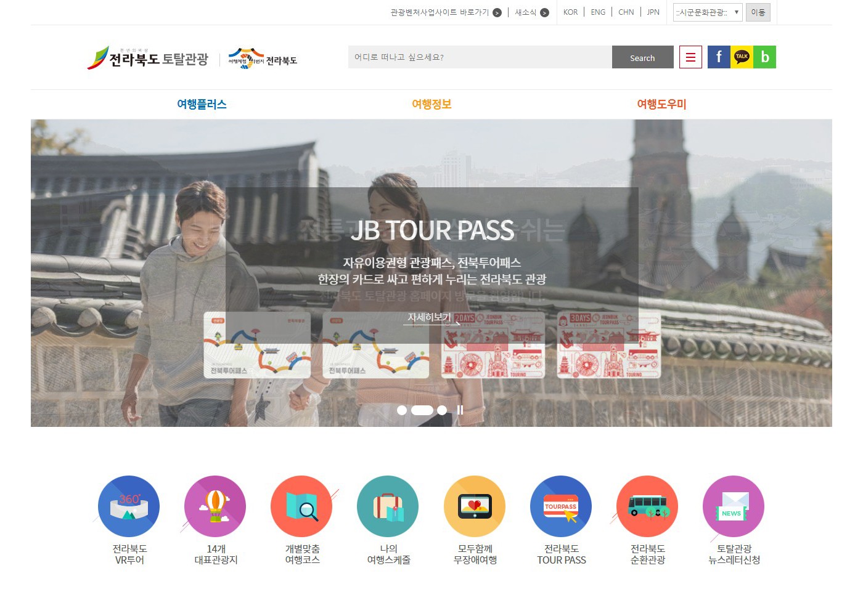Select the first banner slide dot

coord(402,410)
